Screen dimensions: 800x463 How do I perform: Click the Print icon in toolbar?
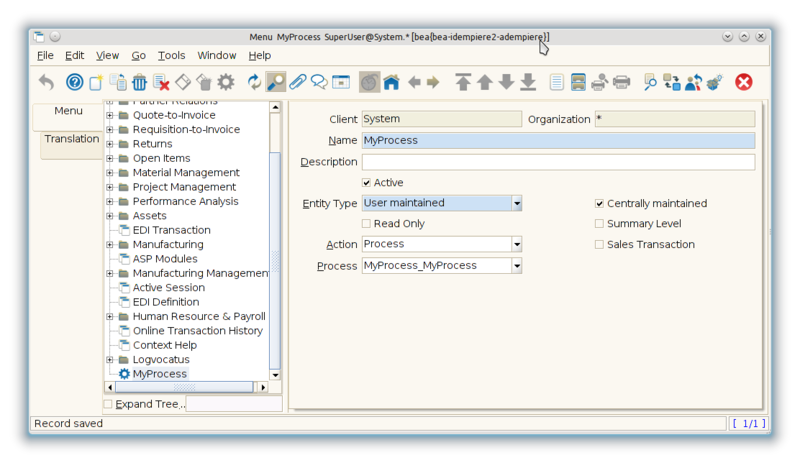coord(621,82)
